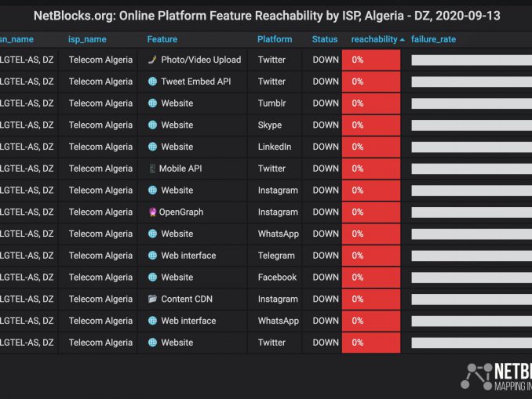This screenshot has height=399, width=532.
Task: Click the globe icon in the LinkedIn row
Action: click(x=152, y=147)
